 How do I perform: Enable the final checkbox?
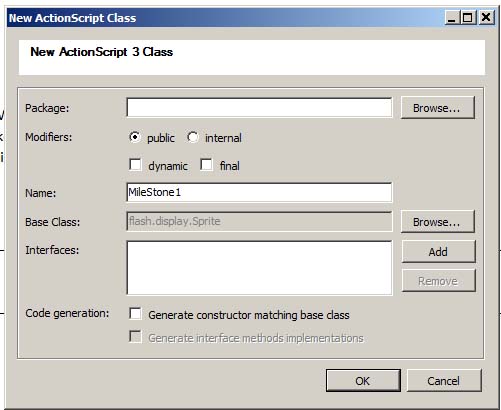[x=207, y=165]
